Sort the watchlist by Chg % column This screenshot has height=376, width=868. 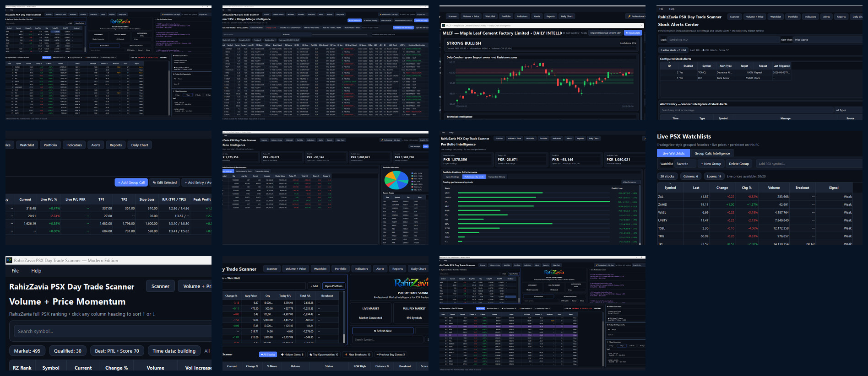click(x=747, y=188)
